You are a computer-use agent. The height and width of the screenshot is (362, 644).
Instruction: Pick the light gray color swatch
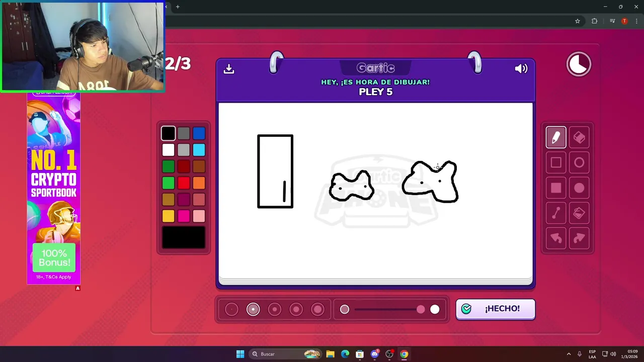pyautogui.click(x=184, y=150)
